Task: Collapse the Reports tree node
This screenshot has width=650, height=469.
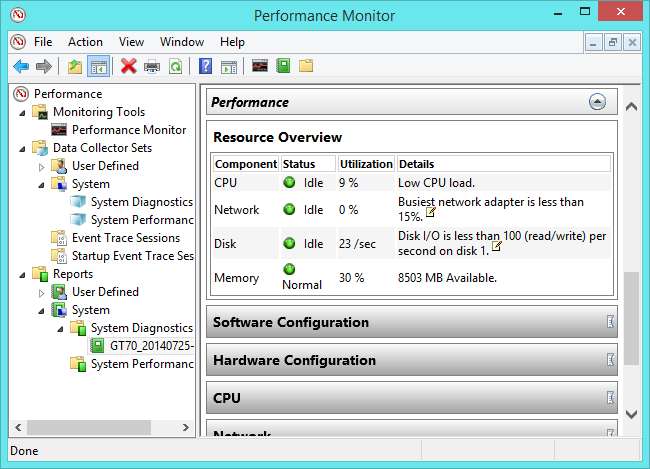Action: click(22, 274)
